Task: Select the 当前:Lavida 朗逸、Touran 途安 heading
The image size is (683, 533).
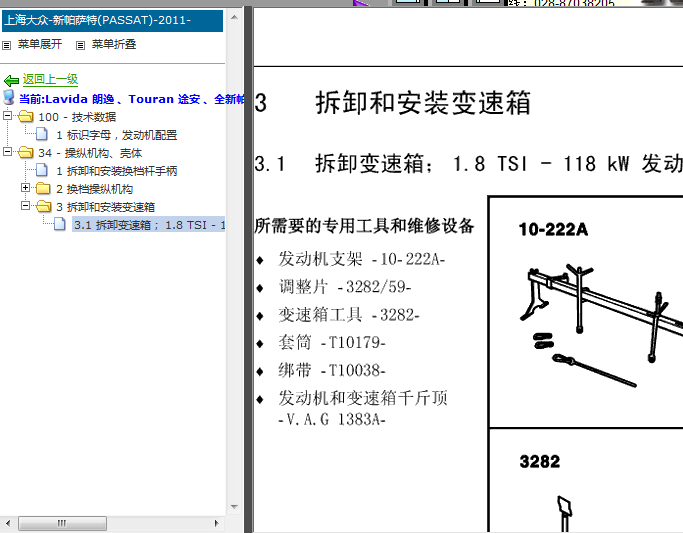Action: pos(131,99)
